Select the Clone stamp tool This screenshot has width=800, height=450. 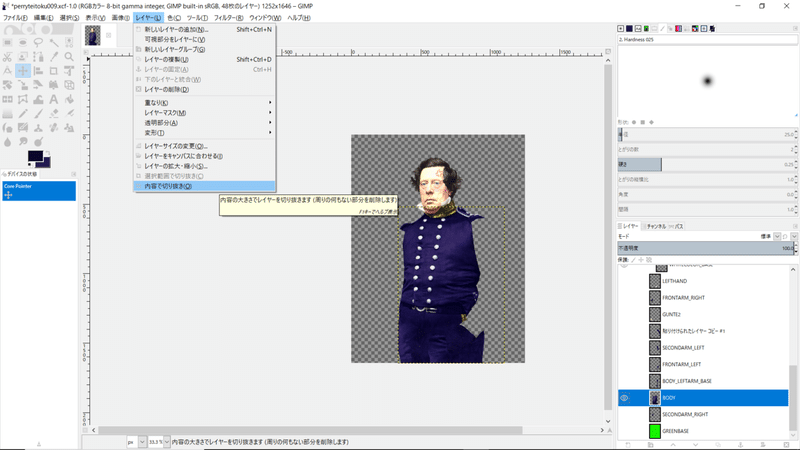pos(38,128)
